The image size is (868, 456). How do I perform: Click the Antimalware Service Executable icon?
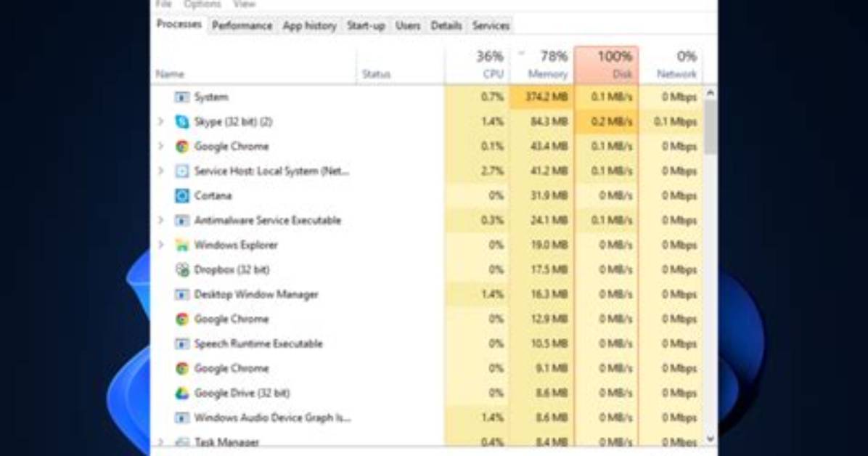click(181, 221)
